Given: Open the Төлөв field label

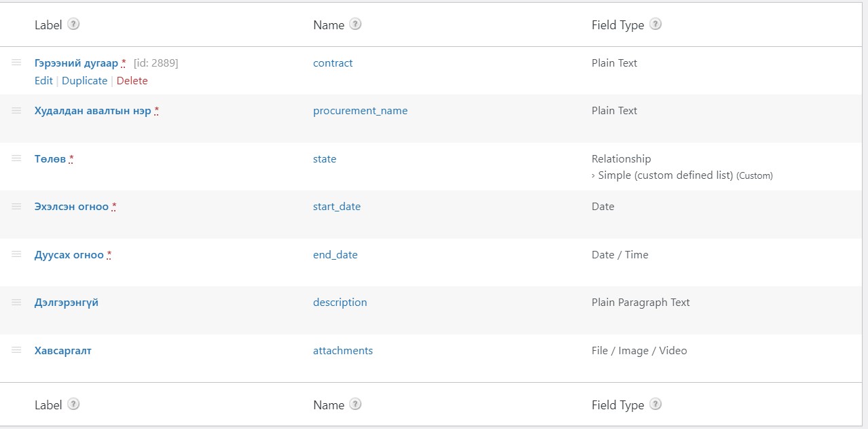Looking at the screenshot, I should [50, 159].
